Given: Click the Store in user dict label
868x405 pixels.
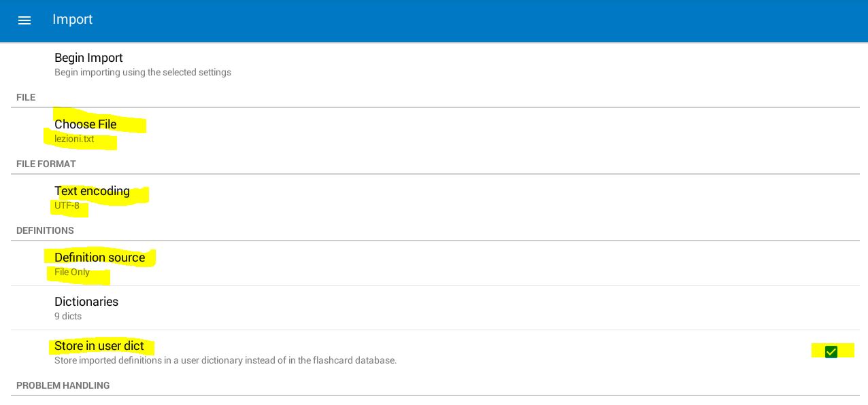Looking at the screenshot, I should (99, 346).
